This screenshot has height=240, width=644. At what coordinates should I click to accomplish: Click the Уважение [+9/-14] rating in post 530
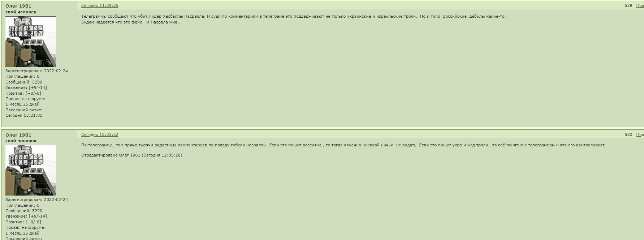click(26, 216)
